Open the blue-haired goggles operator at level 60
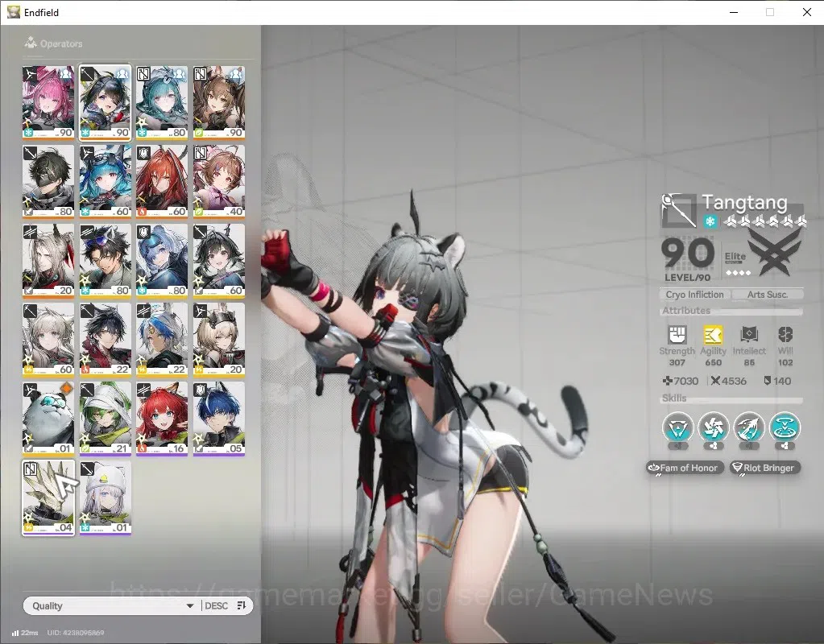 point(105,181)
